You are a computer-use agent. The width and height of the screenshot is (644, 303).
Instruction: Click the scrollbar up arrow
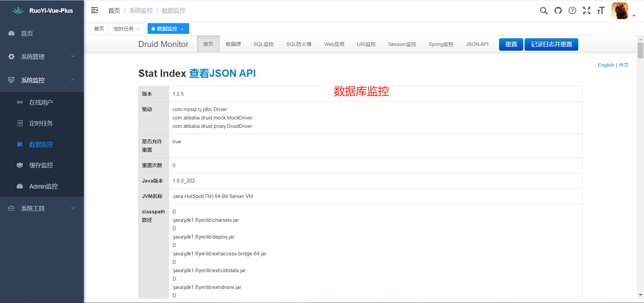coord(640,39)
